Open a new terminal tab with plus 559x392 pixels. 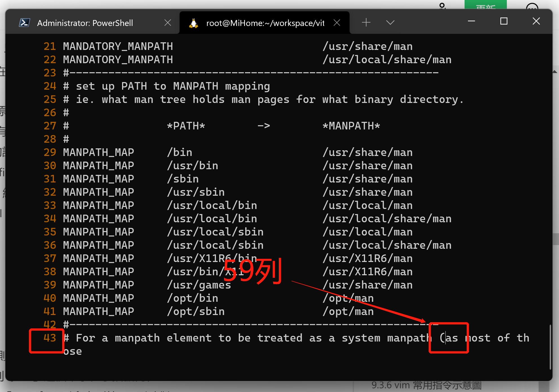click(x=366, y=22)
